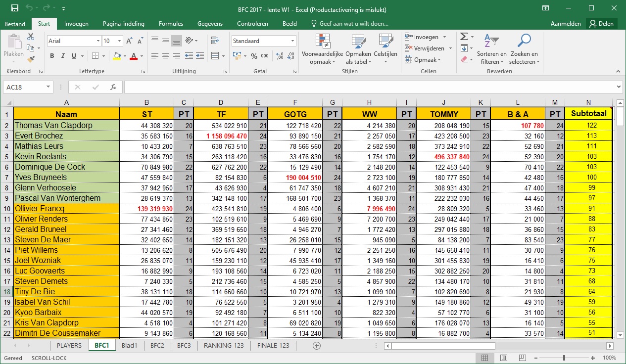Viewport: 626px width, 364px height.
Task: Open the Arial font name dropdown
Action: point(97,41)
